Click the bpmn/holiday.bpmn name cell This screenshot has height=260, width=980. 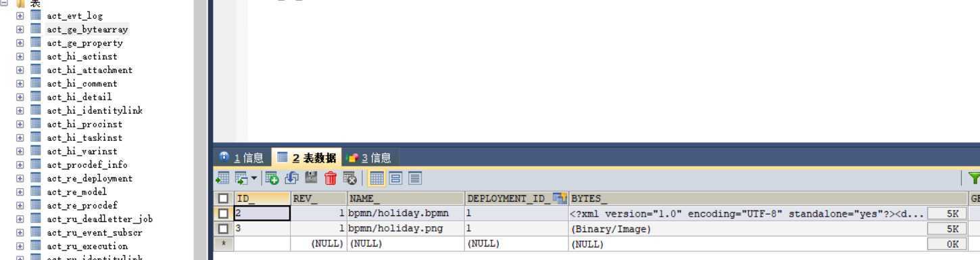coord(406,213)
